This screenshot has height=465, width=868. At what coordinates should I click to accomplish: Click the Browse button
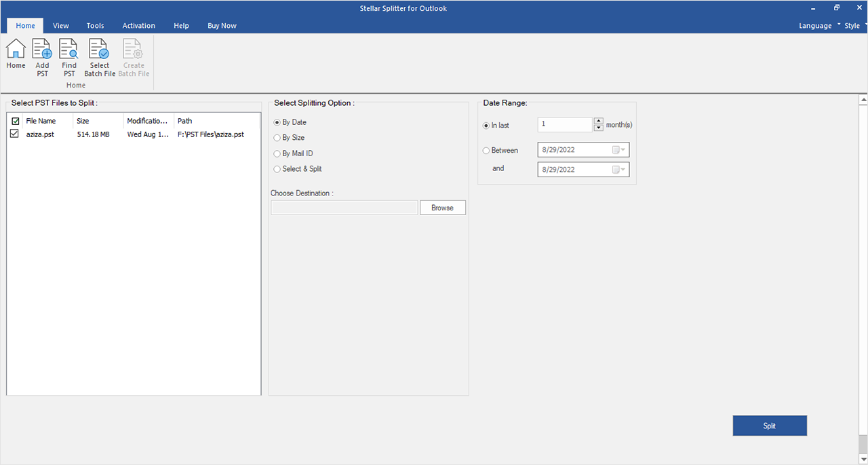(443, 208)
